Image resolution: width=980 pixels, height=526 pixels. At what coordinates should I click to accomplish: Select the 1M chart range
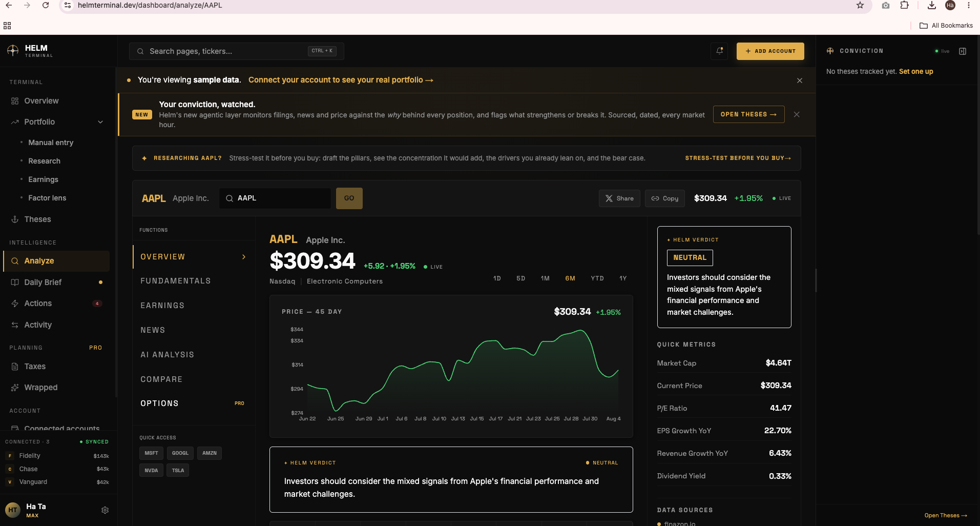(545, 278)
